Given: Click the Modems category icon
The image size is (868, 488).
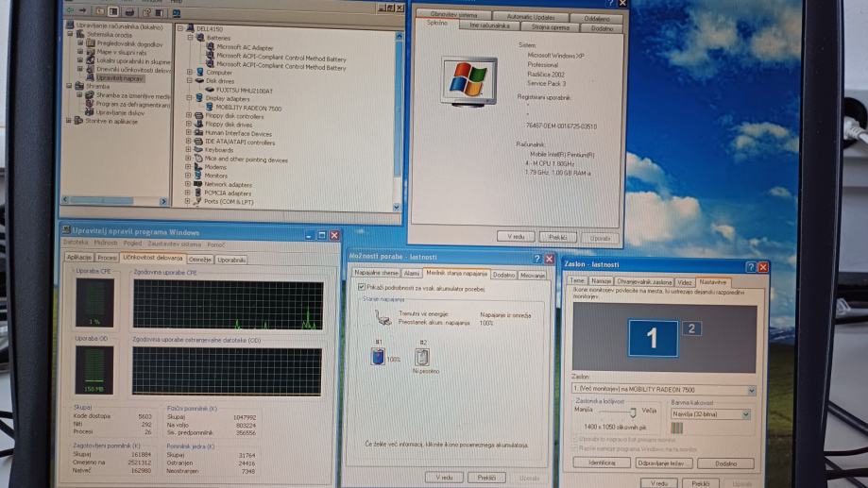Looking at the screenshot, I should tap(198, 167).
